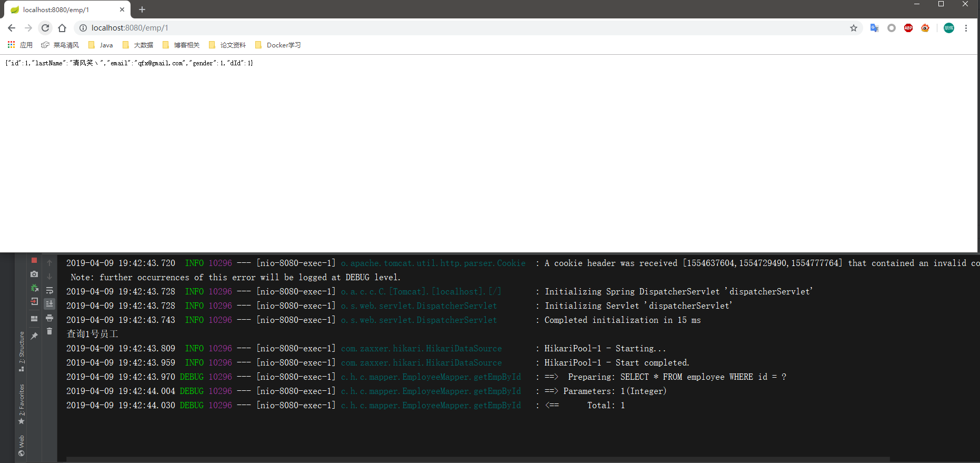Image resolution: width=980 pixels, height=463 pixels.
Task: Toggle soft-wrap in the console
Action: coord(49,290)
